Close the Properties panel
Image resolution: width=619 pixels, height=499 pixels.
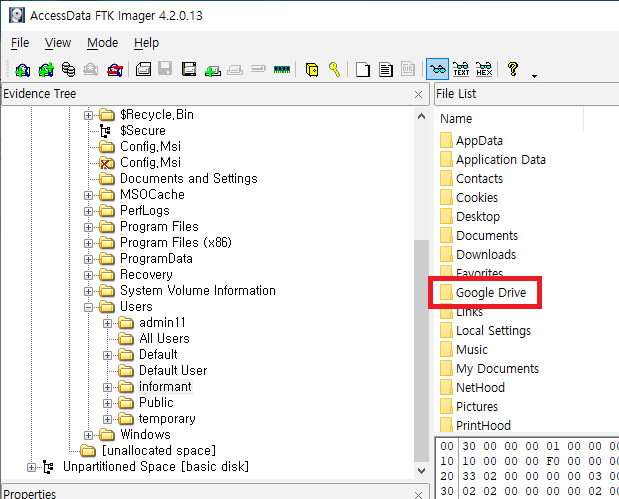tap(418, 494)
